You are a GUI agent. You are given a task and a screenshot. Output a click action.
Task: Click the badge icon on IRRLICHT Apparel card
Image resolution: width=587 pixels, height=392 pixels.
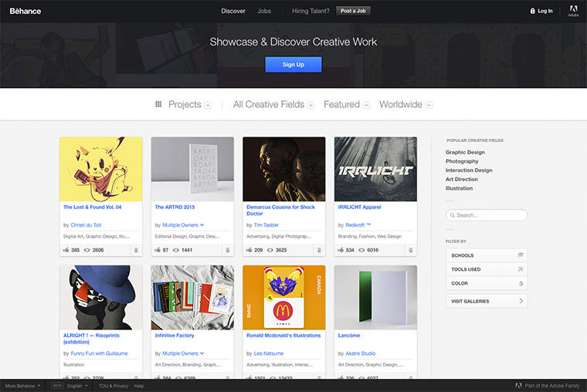(x=411, y=250)
